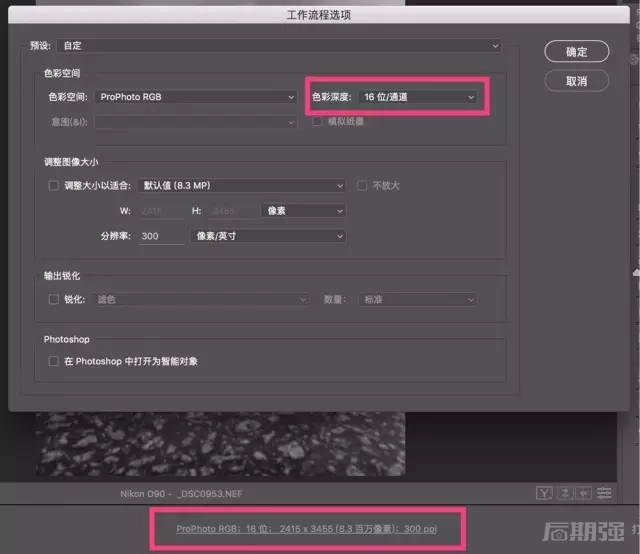This screenshot has height=554, width=640.
Task: Open 锐化 滤色 dropdown
Action: click(x=200, y=300)
